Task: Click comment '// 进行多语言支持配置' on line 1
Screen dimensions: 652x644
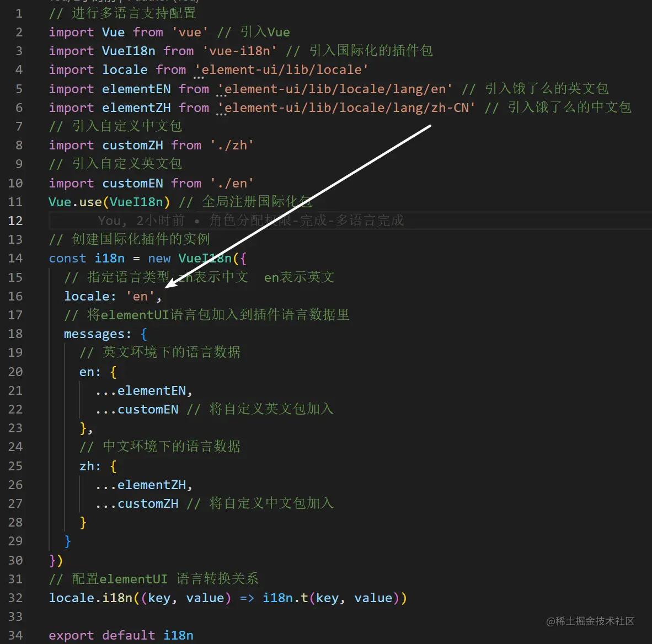Action: point(122,13)
